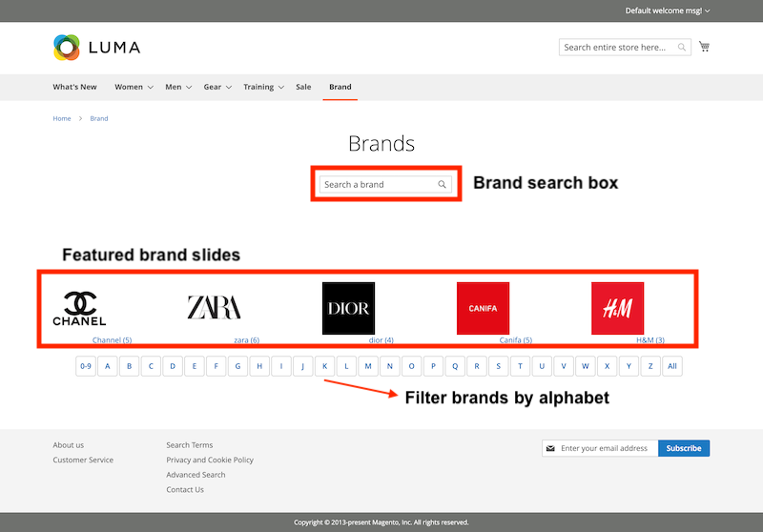763x532 pixels.
Task: Go to the What's New menu item
Action: [x=74, y=87]
